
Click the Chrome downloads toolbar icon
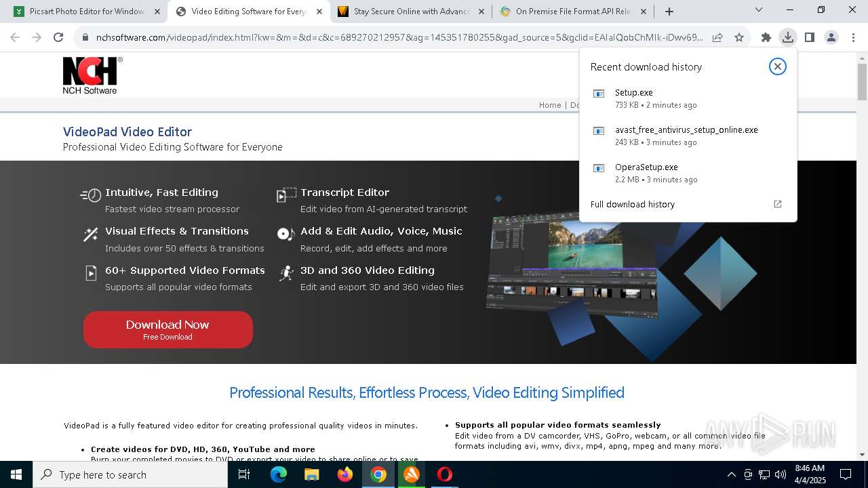[x=787, y=37]
